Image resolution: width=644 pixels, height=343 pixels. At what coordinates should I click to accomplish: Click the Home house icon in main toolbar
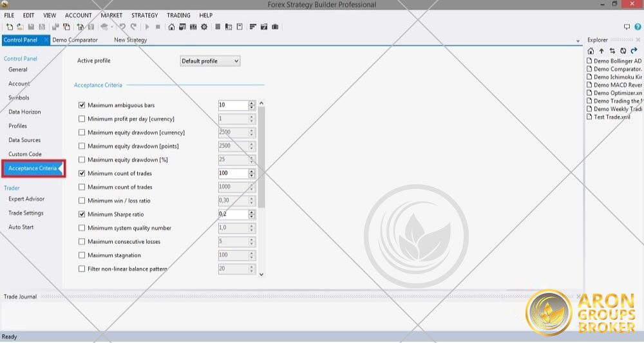pyautogui.click(x=171, y=27)
